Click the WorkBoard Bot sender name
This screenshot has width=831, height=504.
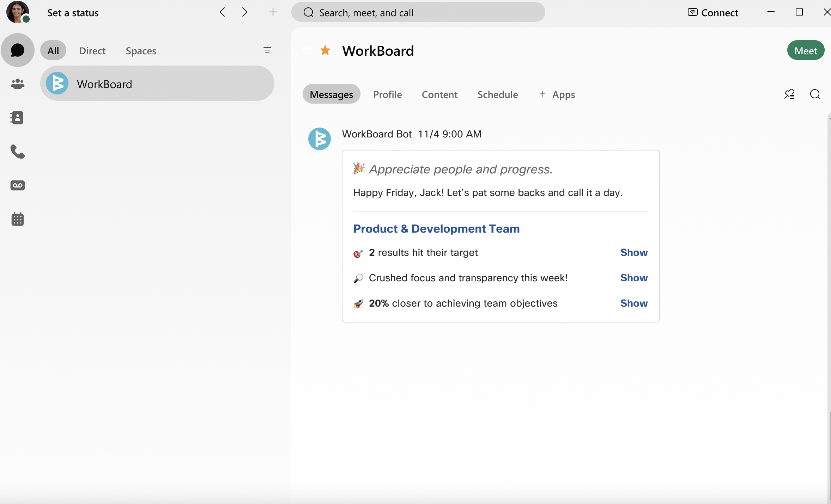pos(377,134)
